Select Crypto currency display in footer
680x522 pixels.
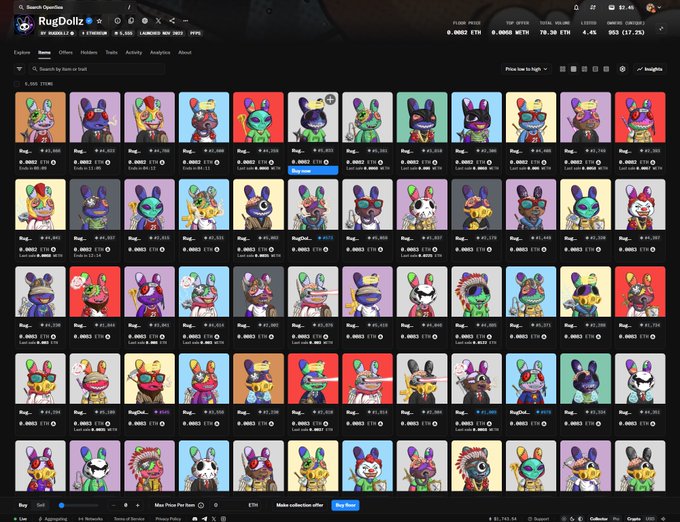pyautogui.click(x=634, y=519)
